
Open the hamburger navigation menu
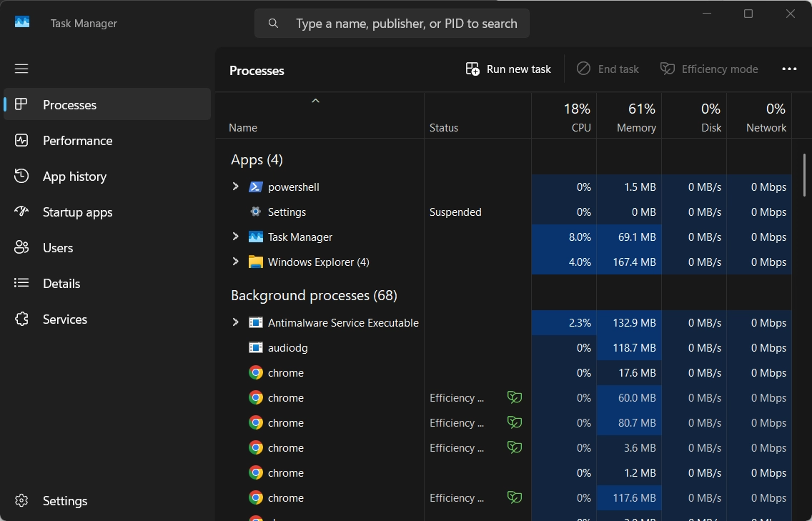pyautogui.click(x=21, y=69)
